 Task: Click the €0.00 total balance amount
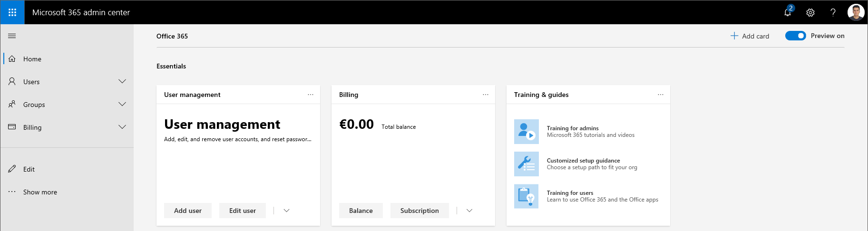tap(356, 124)
